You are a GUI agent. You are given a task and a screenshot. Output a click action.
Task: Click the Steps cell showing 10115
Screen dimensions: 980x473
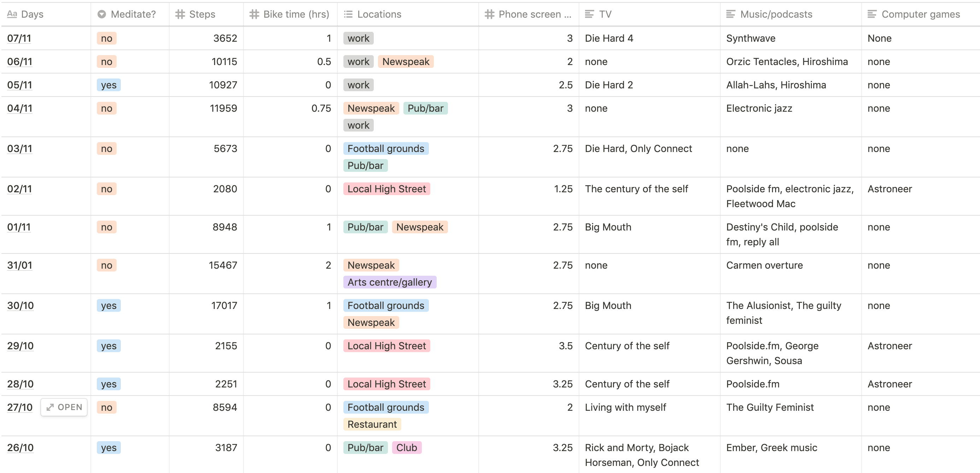pyautogui.click(x=206, y=62)
